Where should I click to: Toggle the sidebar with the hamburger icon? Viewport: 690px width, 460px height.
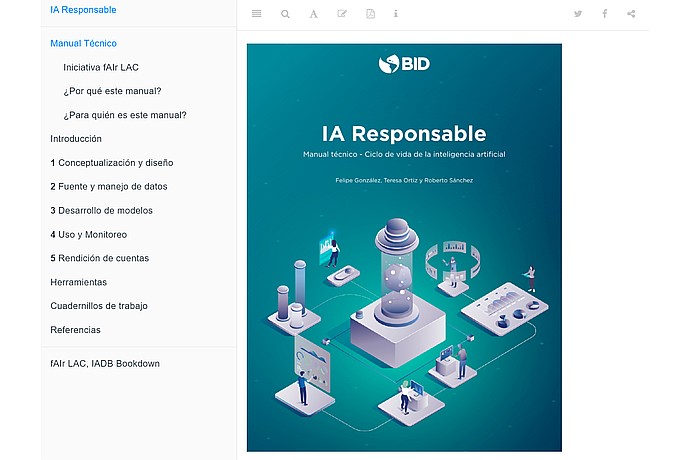pyautogui.click(x=257, y=14)
